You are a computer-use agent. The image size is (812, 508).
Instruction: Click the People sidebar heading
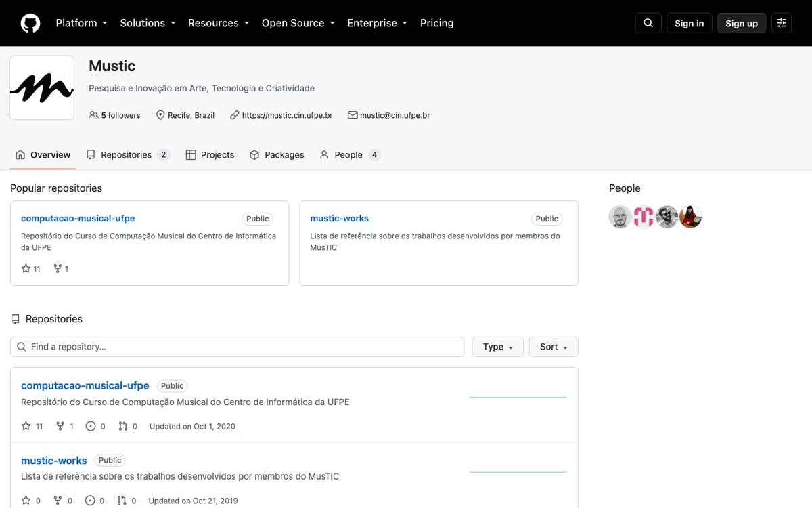(x=625, y=188)
